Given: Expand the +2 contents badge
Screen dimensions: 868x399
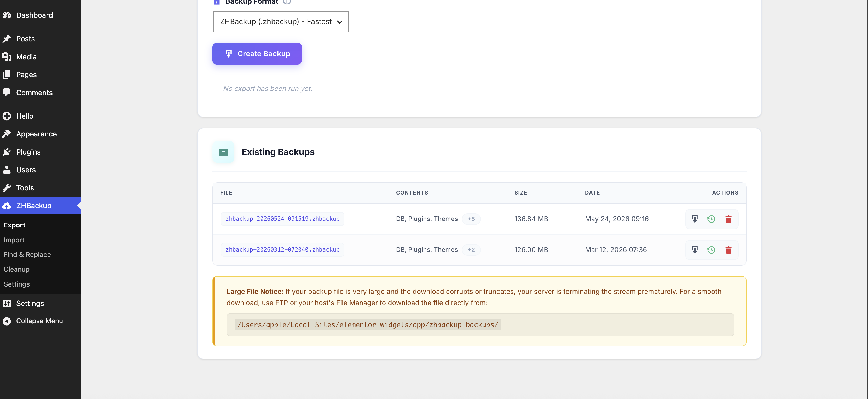Looking at the screenshot, I should pyautogui.click(x=471, y=250).
